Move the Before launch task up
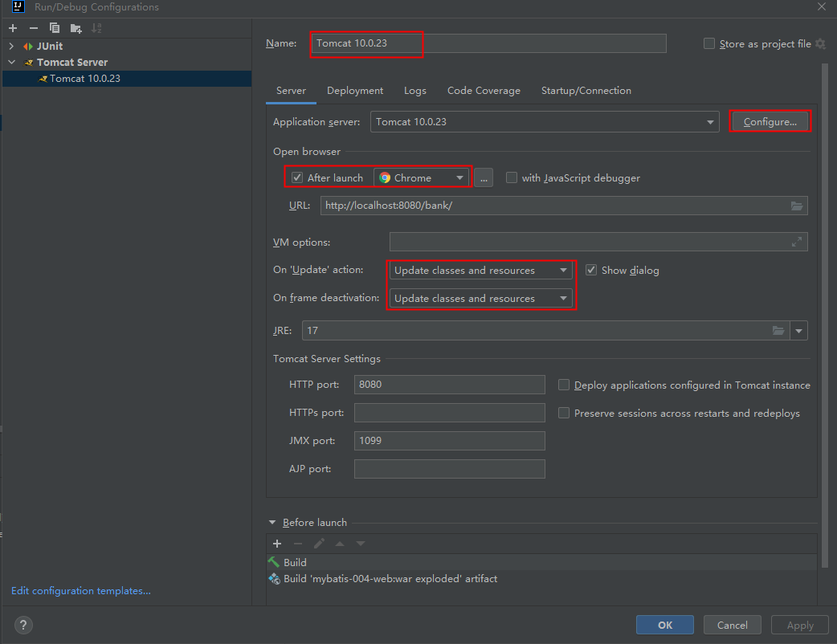This screenshot has width=837, height=644. pos(340,544)
